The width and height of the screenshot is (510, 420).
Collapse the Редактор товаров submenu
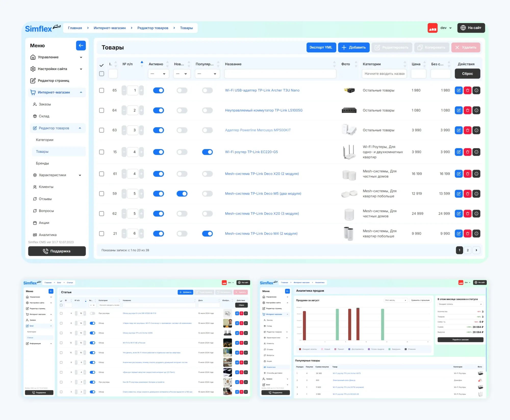(x=80, y=128)
